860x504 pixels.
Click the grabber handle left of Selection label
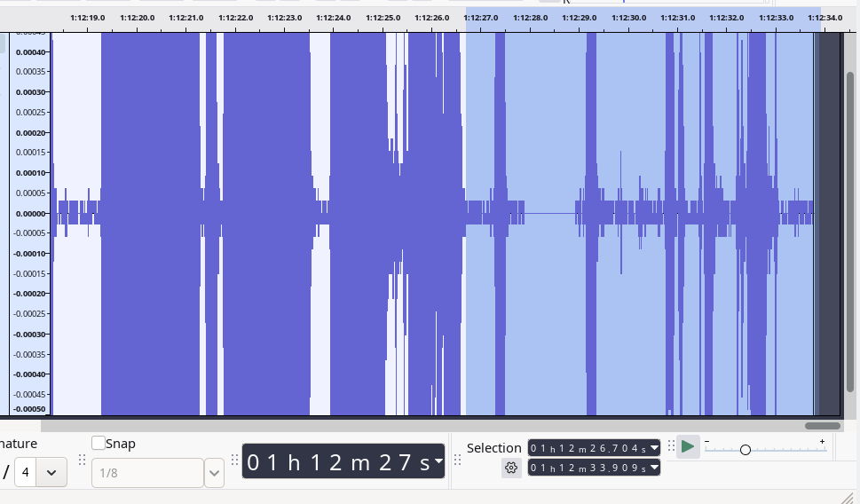coord(458,460)
